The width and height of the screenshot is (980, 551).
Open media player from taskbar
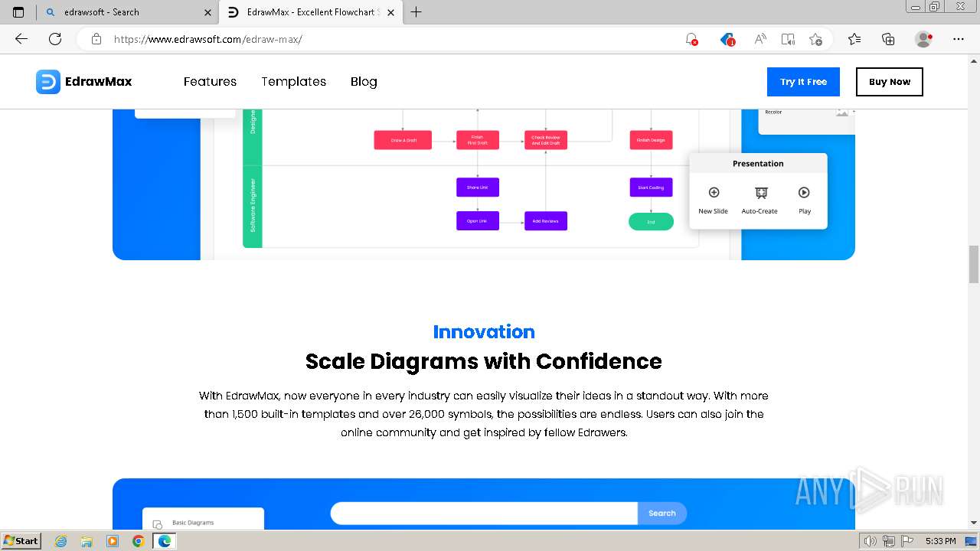[113, 541]
